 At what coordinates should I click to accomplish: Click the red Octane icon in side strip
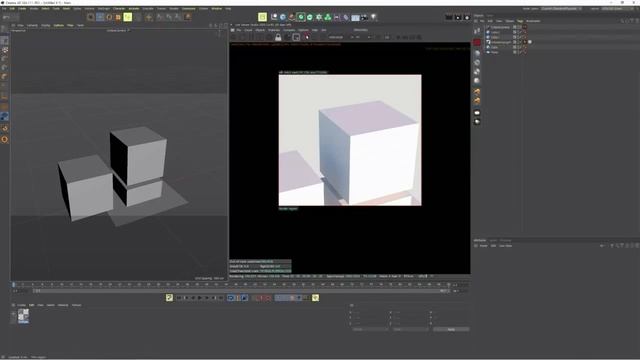coord(477,42)
